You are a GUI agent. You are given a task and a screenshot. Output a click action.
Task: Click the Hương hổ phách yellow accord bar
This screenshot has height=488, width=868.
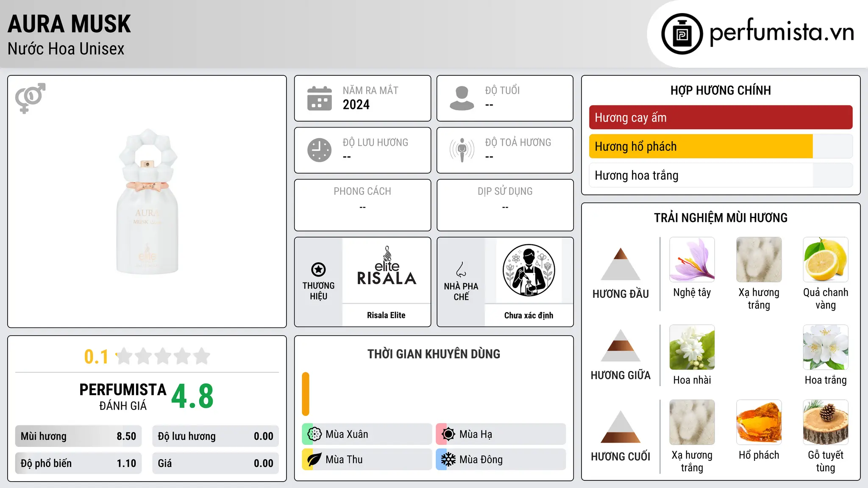(721, 146)
